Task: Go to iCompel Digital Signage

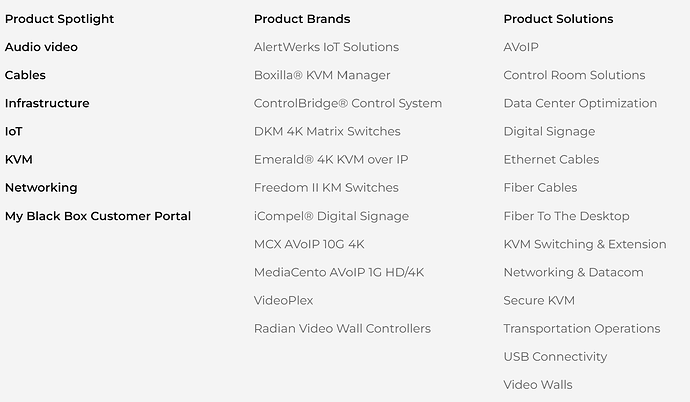Action: point(331,216)
